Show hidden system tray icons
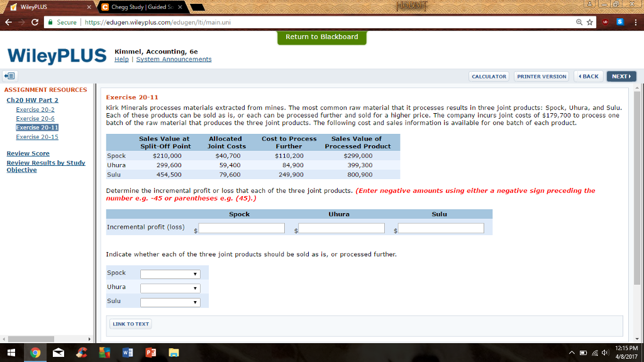 pyautogui.click(x=572, y=353)
